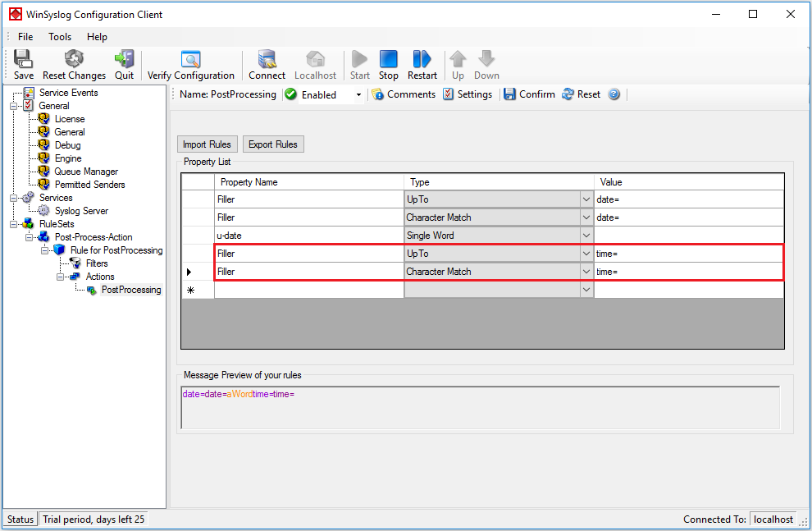Select Service Events in the tree
812x531 pixels.
pos(68,93)
